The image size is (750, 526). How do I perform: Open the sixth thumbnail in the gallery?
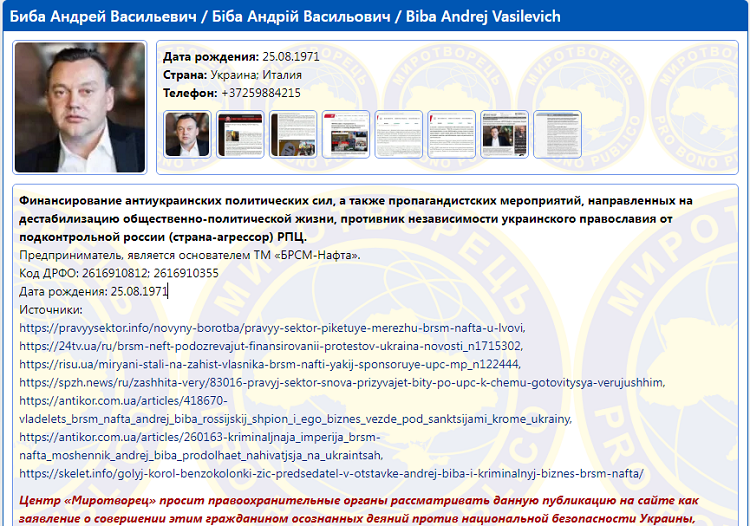coord(451,134)
